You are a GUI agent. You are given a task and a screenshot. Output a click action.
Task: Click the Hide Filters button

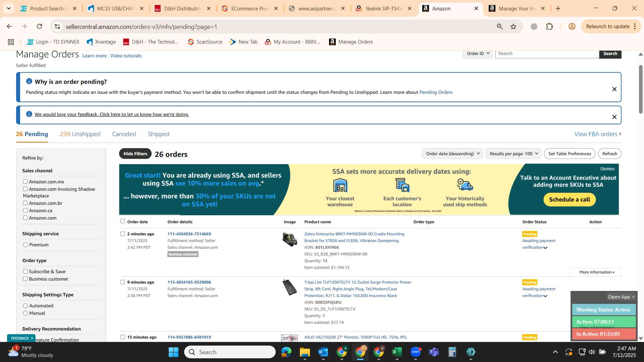[x=135, y=154]
